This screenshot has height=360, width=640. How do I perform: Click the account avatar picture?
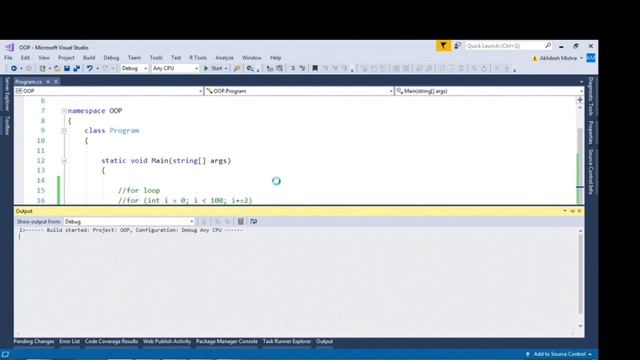[591, 58]
